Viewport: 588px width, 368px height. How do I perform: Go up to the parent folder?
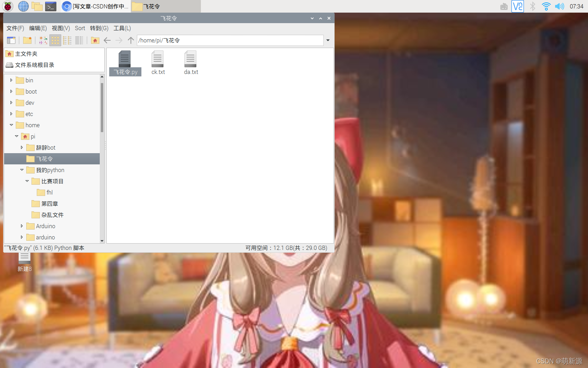click(131, 40)
